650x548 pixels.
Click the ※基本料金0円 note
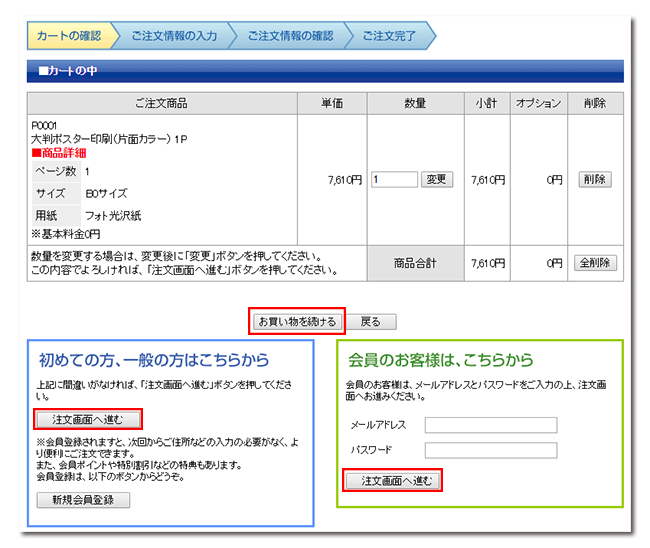66,234
